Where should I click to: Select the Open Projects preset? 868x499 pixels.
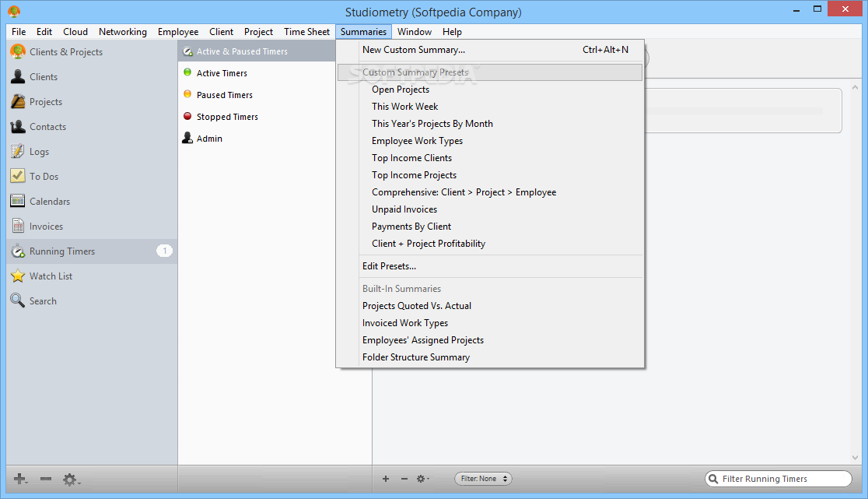(490, 90)
